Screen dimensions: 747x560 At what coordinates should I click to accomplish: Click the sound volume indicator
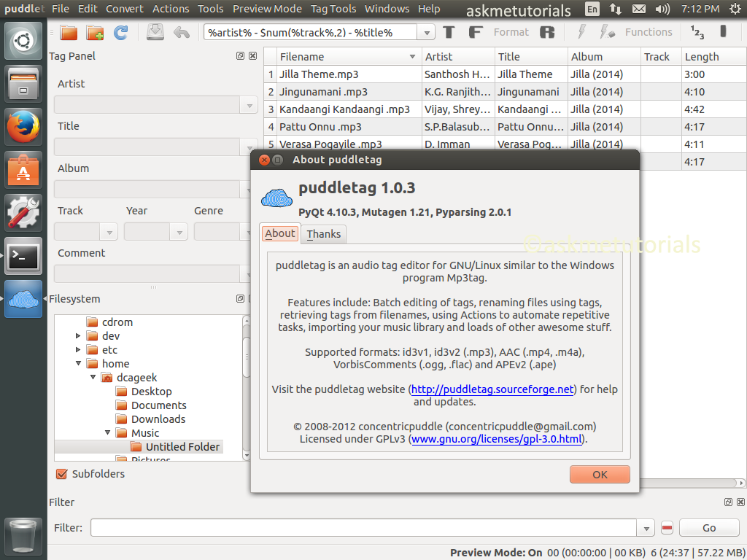(662, 9)
